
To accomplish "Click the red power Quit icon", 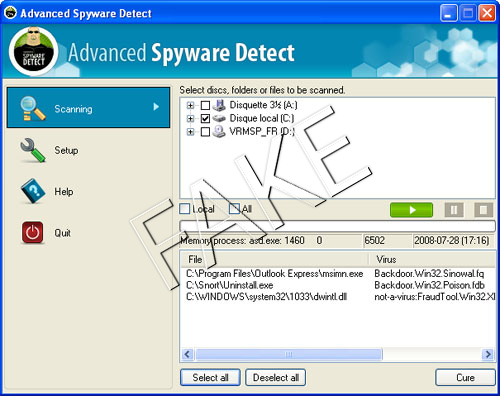I will [33, 232].
